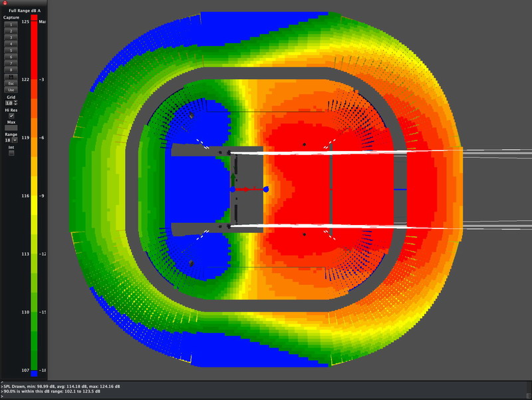
Task: Select Capture slot 8
Action: pyautogui.click(x=11, y=69)
